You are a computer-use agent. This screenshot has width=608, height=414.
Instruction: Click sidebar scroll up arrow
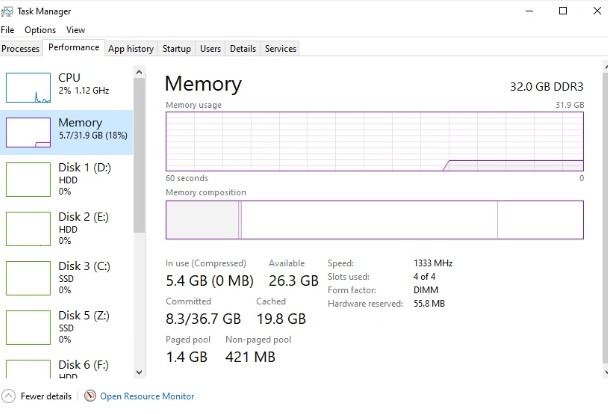140,72
